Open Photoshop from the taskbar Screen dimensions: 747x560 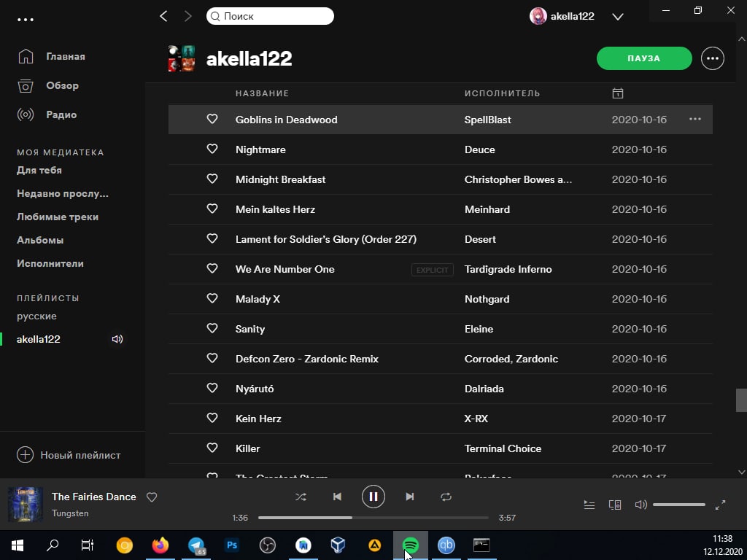[232, 545]
